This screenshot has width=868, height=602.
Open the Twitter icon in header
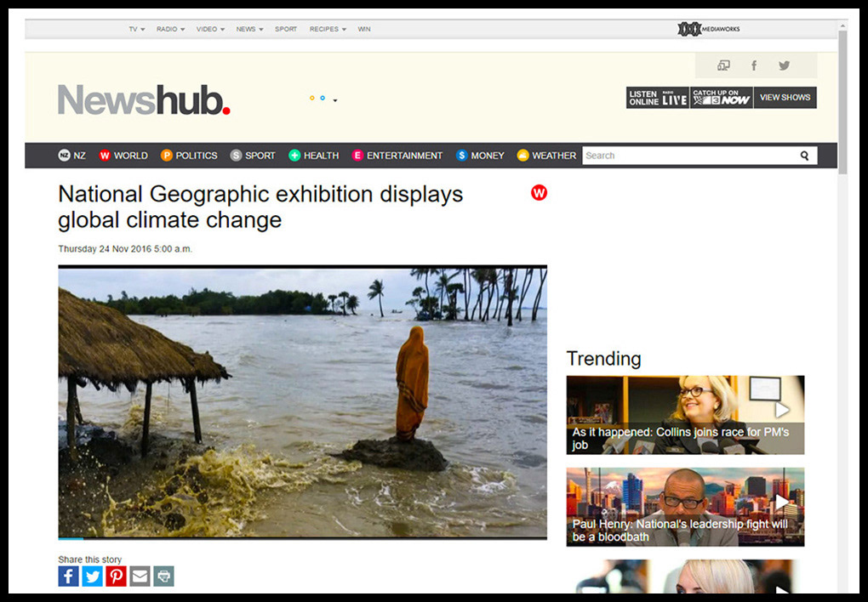pyautogui.click(x=784, y=65)
